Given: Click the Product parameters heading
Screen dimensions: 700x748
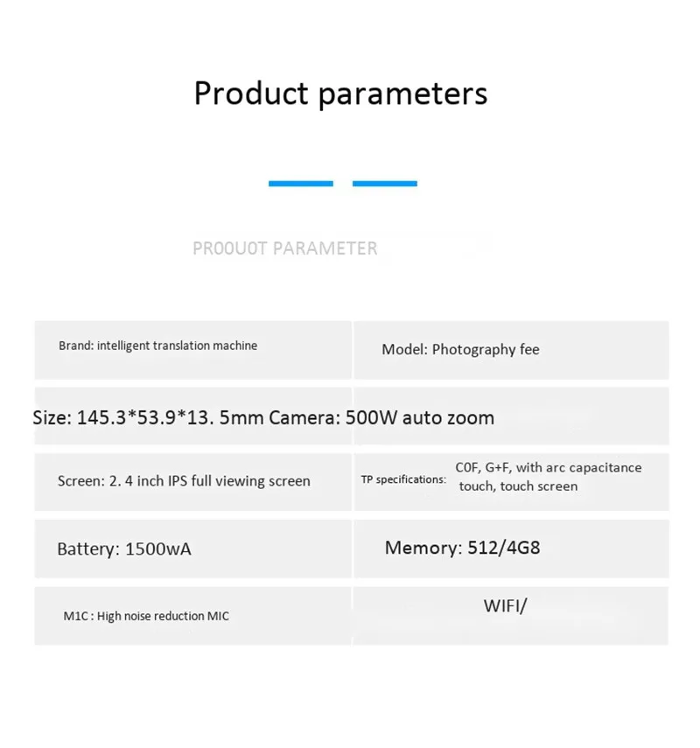Looking at the screenshot, I should [340, 94].
